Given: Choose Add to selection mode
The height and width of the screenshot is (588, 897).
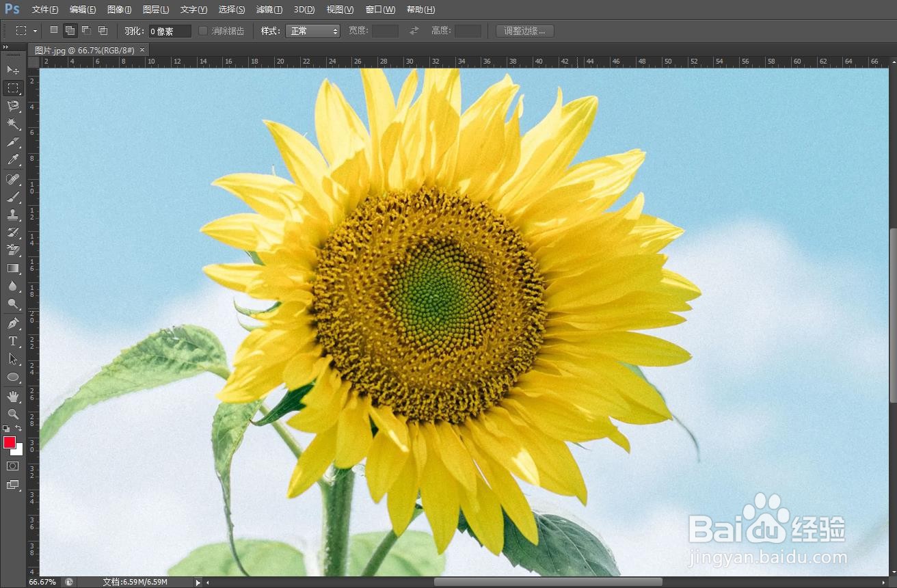Looking at the screenshot, I should [70, 30].
